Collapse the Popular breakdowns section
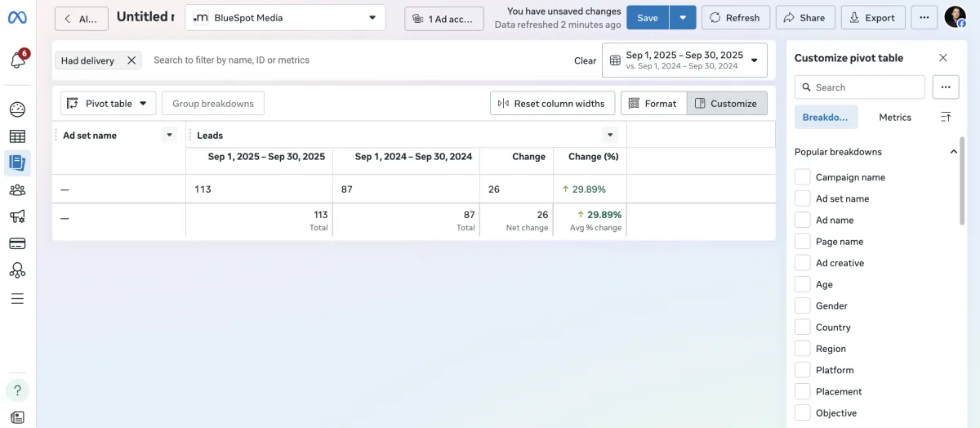The width and height of the screenshot is (980, 428). [x=953, y=152]
